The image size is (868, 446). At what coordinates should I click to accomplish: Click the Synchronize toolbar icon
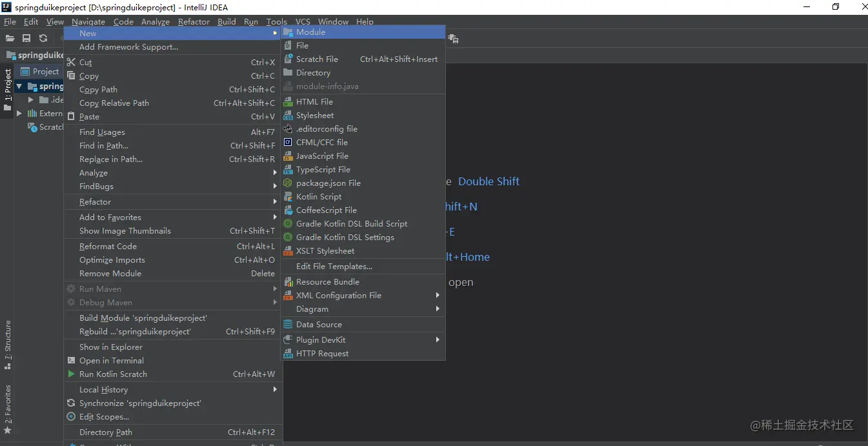pyautogui.click(x=43, y=39)
